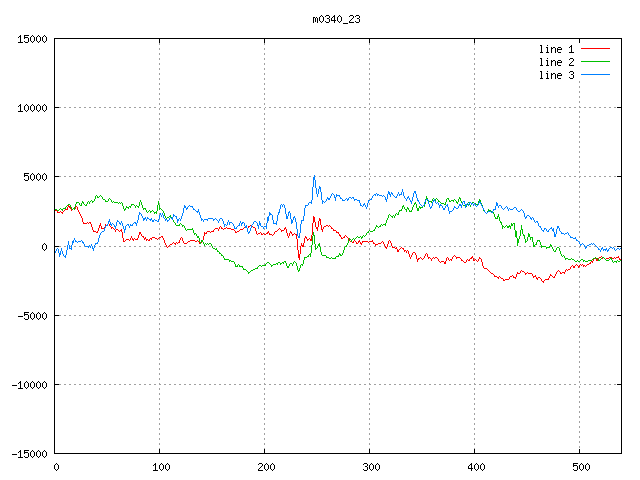Click the y-axis label 5000
Screen dimensions: 640x480
point(35,177)
